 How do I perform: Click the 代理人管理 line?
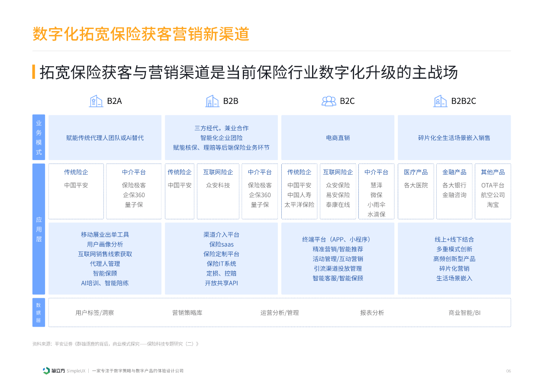[105, 263]
